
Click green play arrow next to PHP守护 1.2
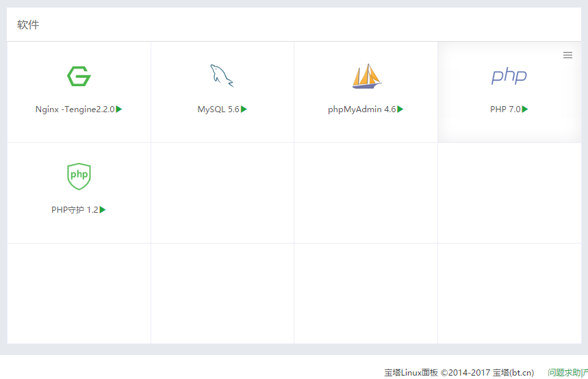coord(103,209)
